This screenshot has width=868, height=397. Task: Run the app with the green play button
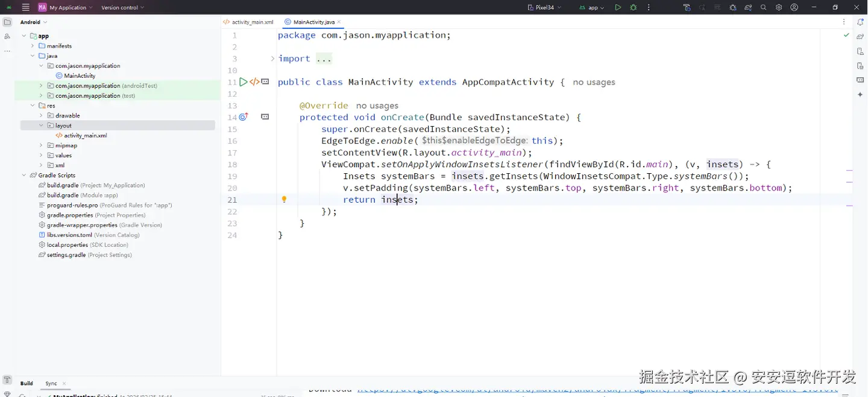[618, 7]
